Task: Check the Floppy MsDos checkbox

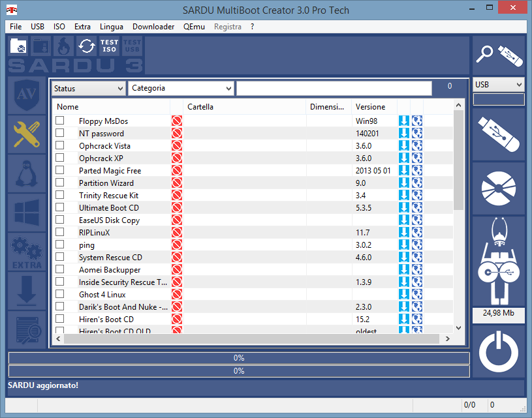Action: pos(60,121)
